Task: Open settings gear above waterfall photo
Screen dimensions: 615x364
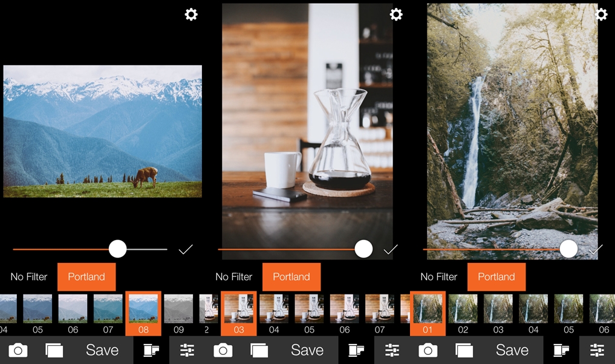Action: [601, 15]
